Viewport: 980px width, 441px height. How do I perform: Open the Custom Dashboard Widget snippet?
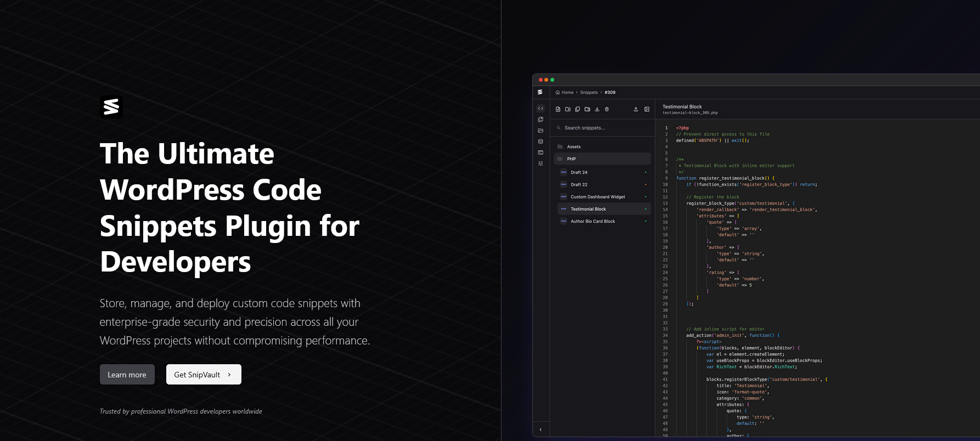coord(604,196)
